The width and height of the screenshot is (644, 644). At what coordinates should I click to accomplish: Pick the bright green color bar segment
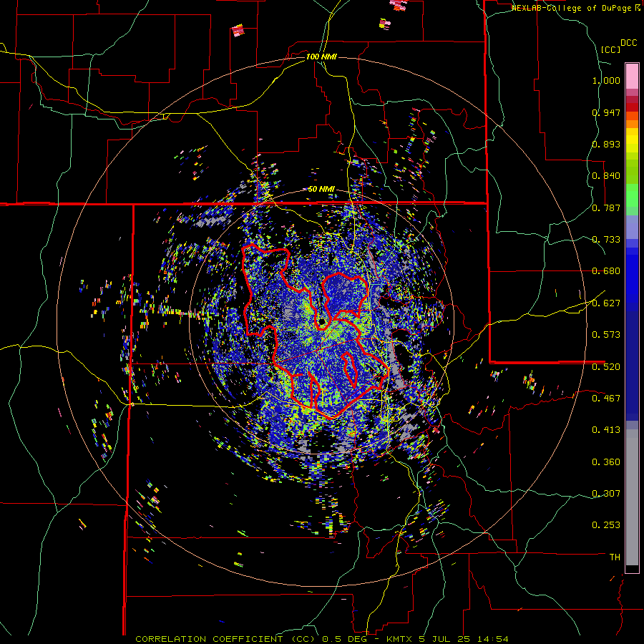point(632,195)
